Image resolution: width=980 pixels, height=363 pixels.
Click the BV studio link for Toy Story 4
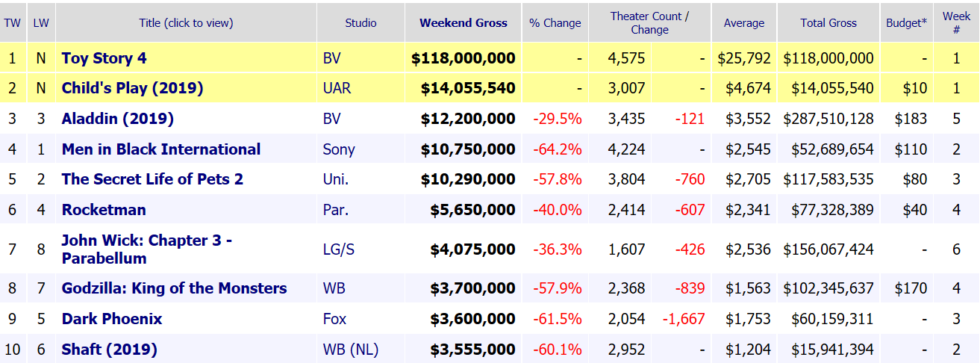pyautogui.click(x=331, y=58)
